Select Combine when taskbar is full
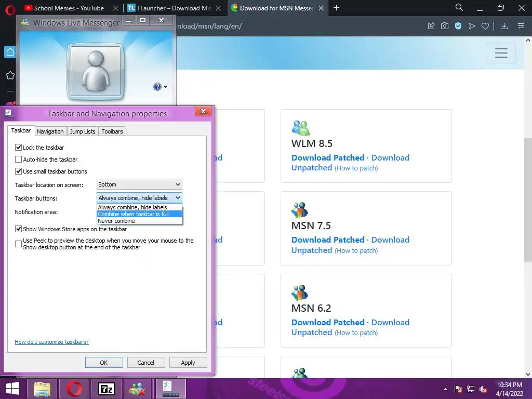Screen dimensions: 532x399 [x=139, y=214]
